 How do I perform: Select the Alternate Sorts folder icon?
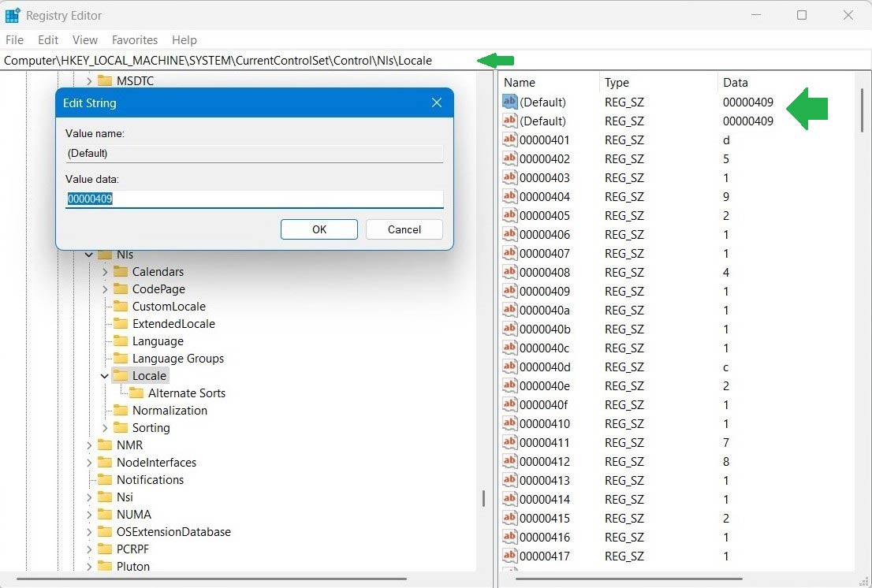point(136,393)
